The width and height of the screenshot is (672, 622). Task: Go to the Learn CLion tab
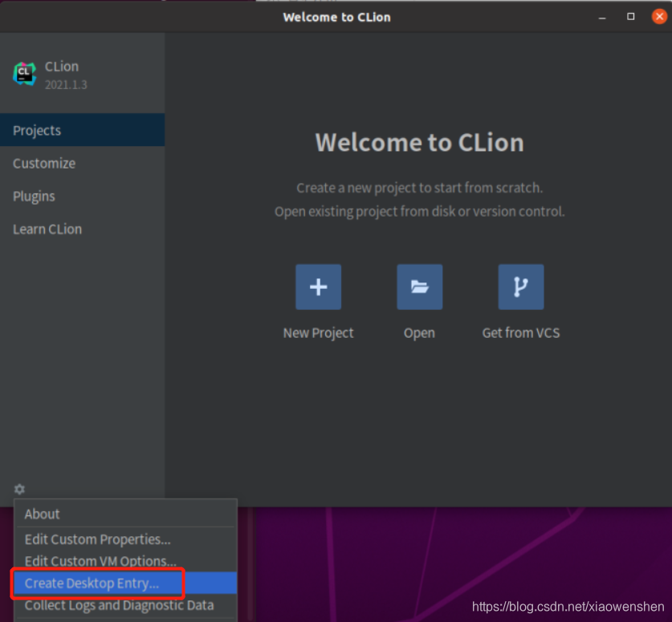(82, 230)
